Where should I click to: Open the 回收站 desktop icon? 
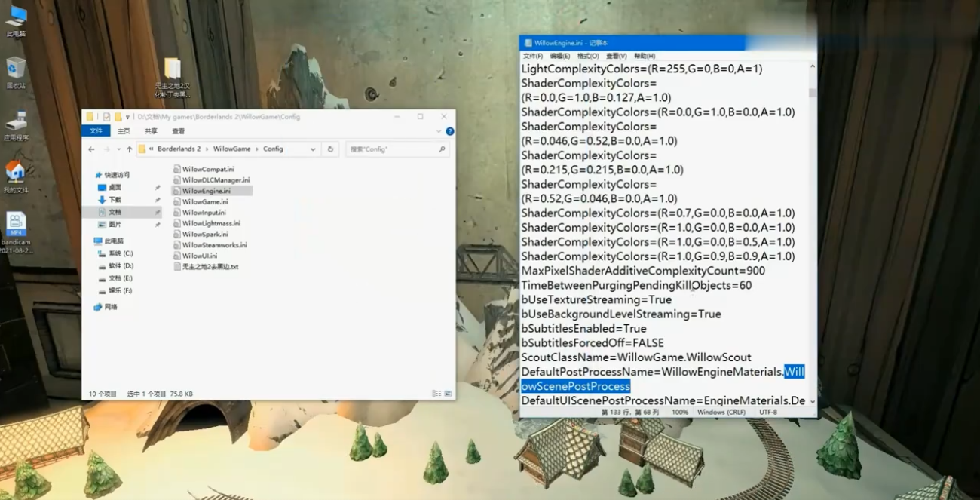[x=16, y=72]
